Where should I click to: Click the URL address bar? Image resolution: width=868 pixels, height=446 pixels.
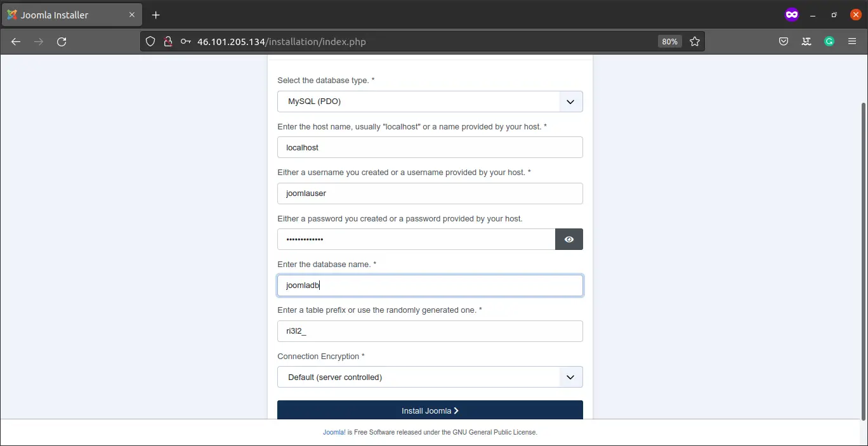pos(422,41)
